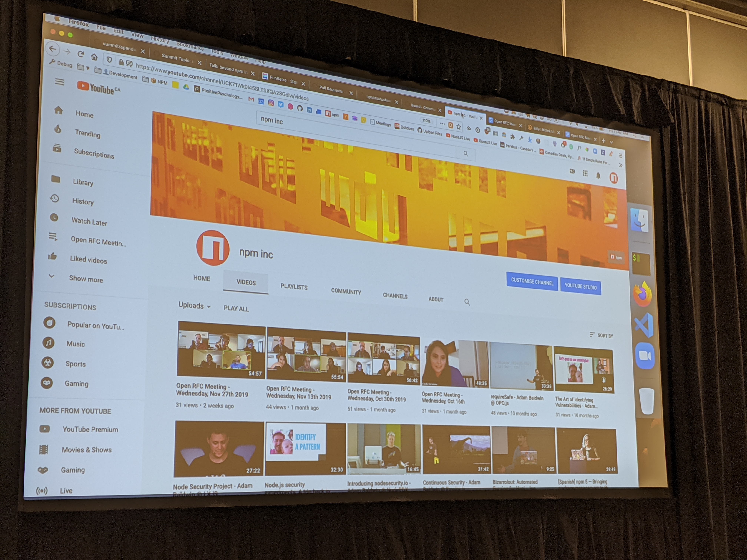Open the YouTube apps grid icon
This screenshot has width=747, height=560.
pyautogui.click(x=585, y=173)
